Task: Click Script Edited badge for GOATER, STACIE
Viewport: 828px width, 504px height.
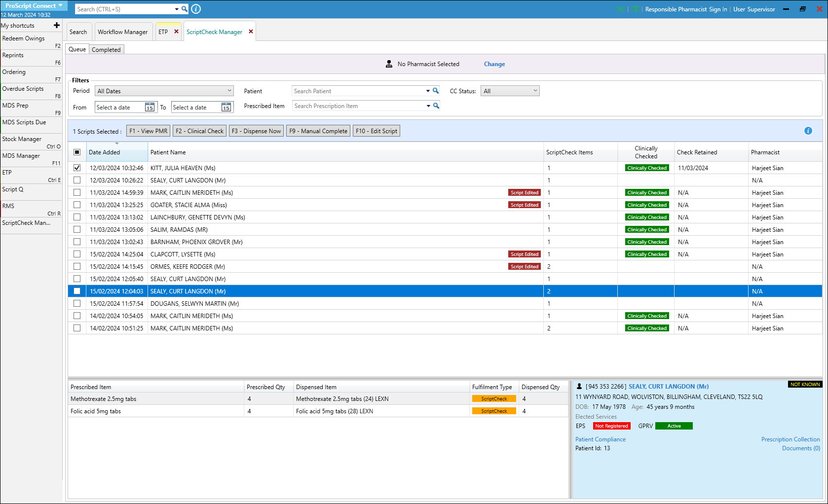Action: 525,205
